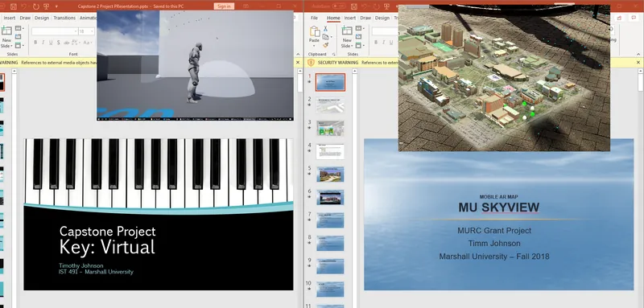Start slideshow from beginning in MU Skyview window
Viewport: 644px width, 308px height.
point(386,6)
